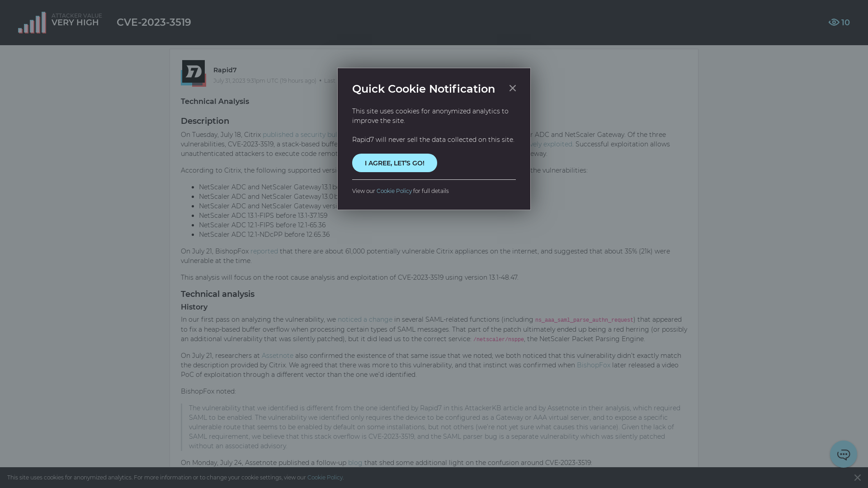Click the Rapid7 author avatar icon

point(193,73)
